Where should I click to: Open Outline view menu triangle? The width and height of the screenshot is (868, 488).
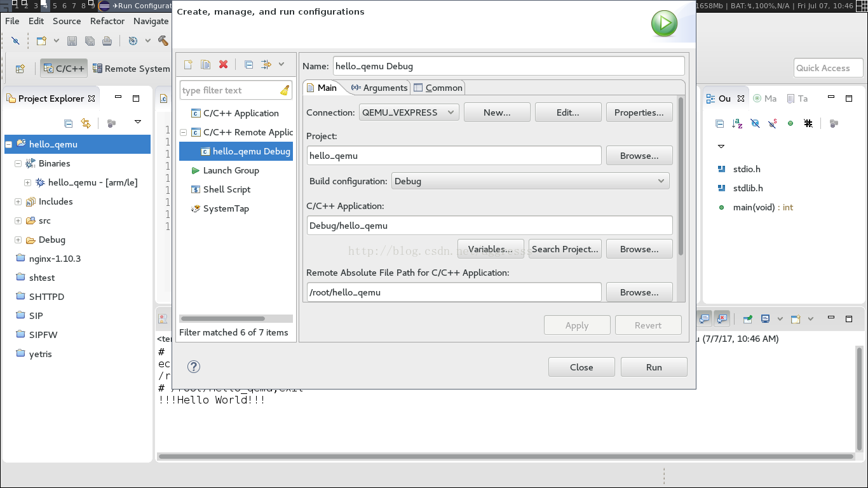click(x=721, y=146)
